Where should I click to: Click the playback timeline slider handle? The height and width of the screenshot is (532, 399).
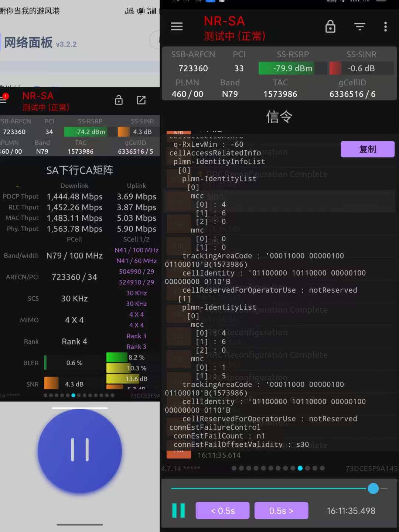373,488
